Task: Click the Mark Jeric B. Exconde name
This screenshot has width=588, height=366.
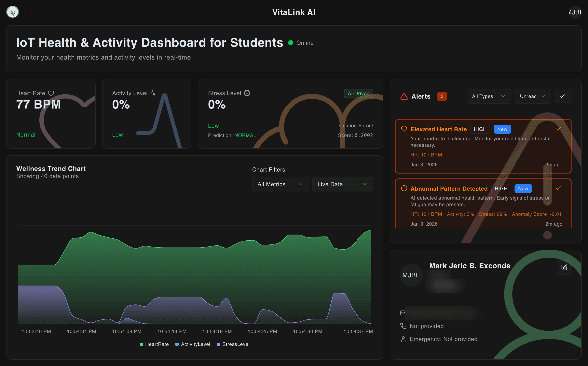Action: (469, 266)
